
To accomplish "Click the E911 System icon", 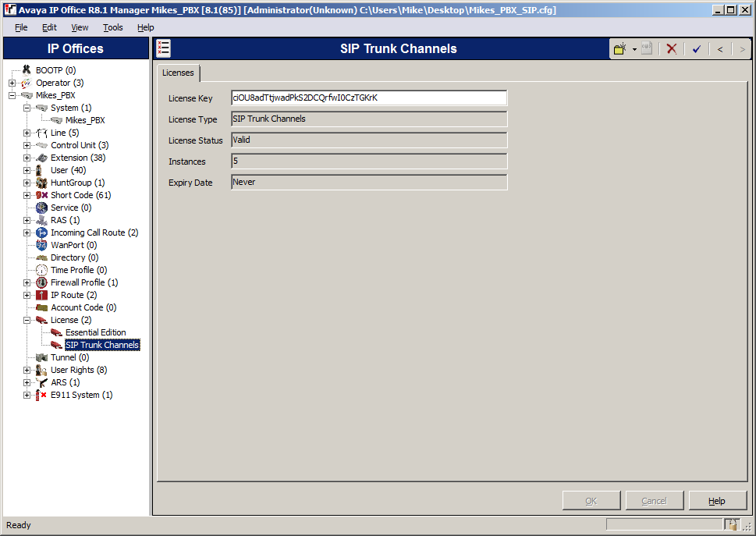I will pyautogui.click(x=41, y=395).
